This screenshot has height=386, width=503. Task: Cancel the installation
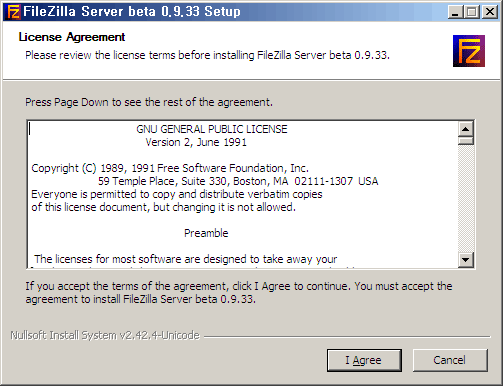pyautogui.click(x=450, y=360)
